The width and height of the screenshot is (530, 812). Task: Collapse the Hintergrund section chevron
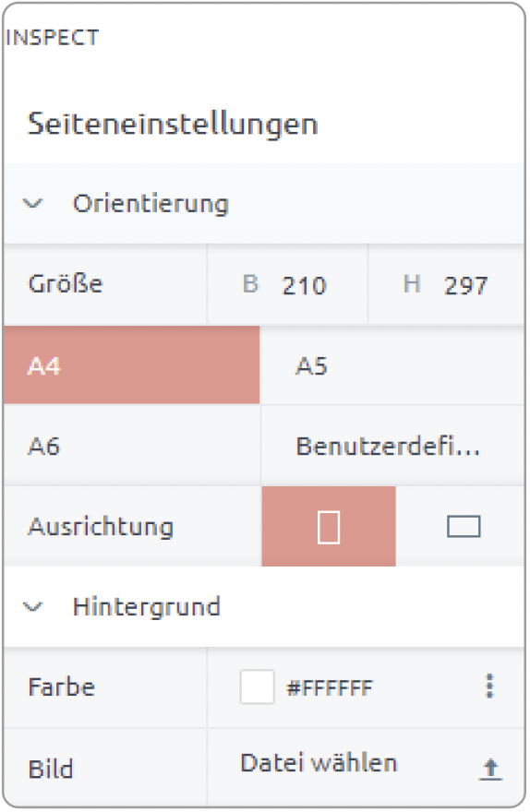pyautogui.click(x=32, y=606)
